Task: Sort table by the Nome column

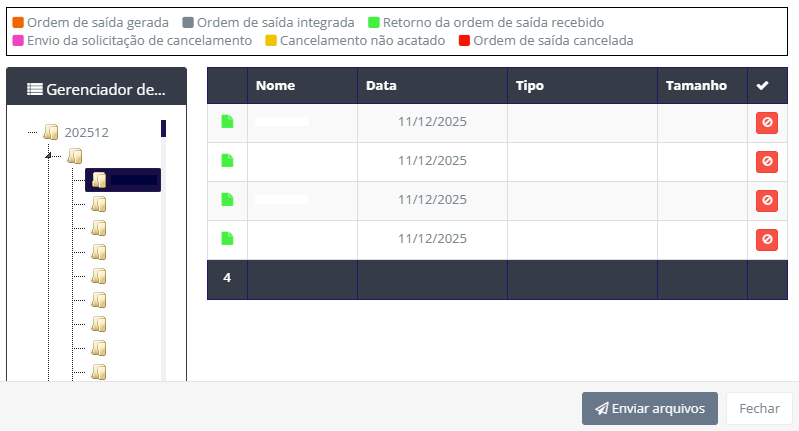Action: [275, 86]
